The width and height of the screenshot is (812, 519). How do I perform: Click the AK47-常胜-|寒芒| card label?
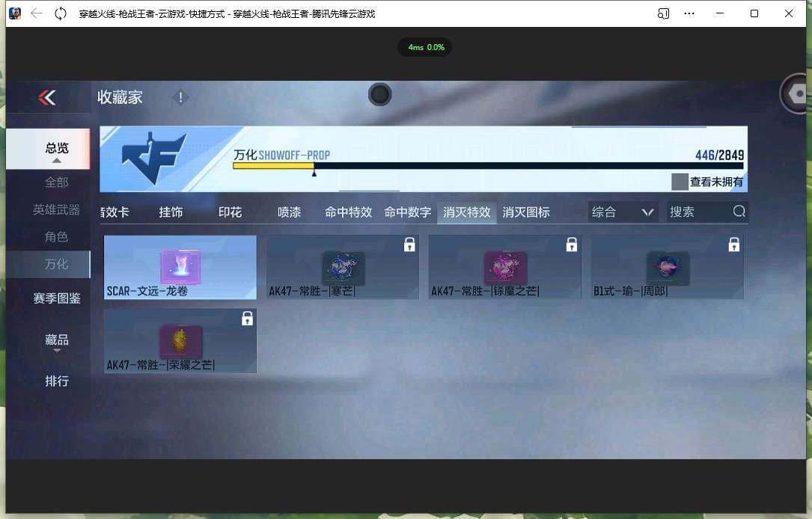pos(312,292)
